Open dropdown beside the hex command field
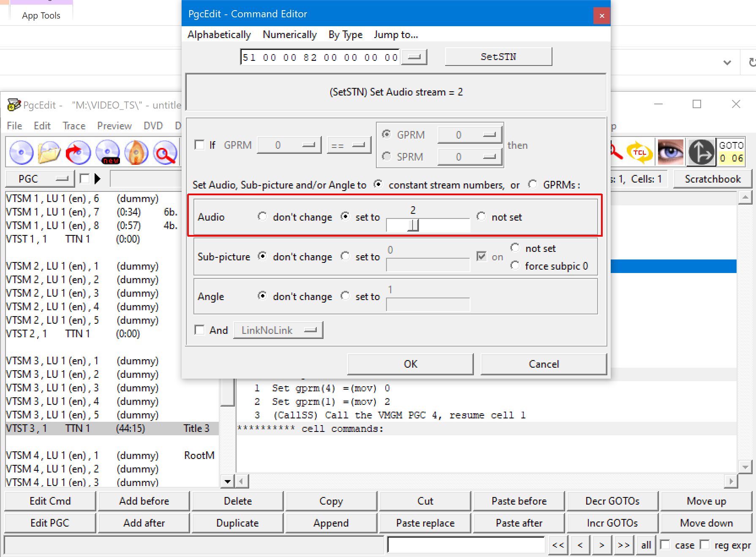Image resolution: width=756 pixels, height=557 pixels. [414, 57]
